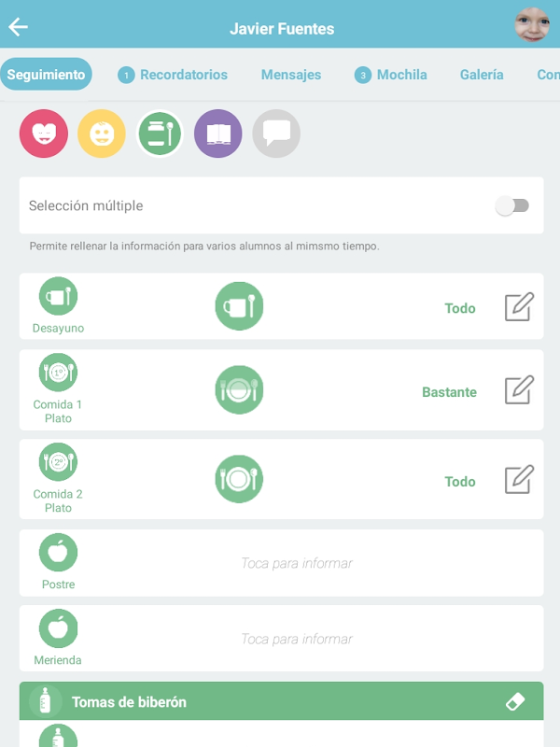560x747 pixels.
Task: Clear Tomas de biberón with eraser icon
Action: [x=515, y=701]
